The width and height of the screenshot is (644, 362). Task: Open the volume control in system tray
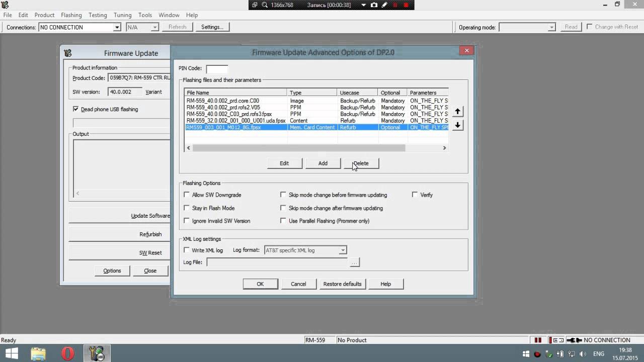(583, 354)
